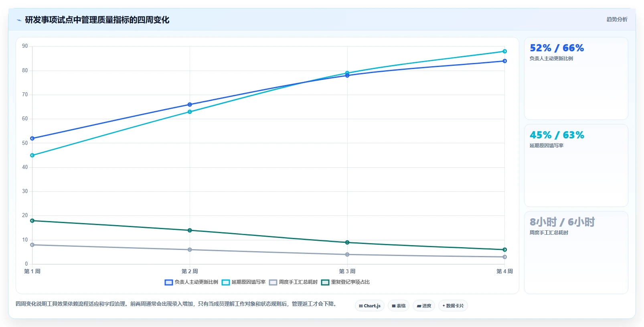Click the 趋势分析 label in the header
The height and width of the screenshot is (327, 644).
point(617,19)
